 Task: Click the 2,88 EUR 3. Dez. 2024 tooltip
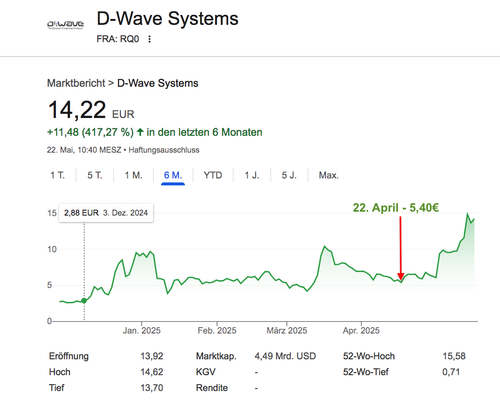[x=106, y=213]
